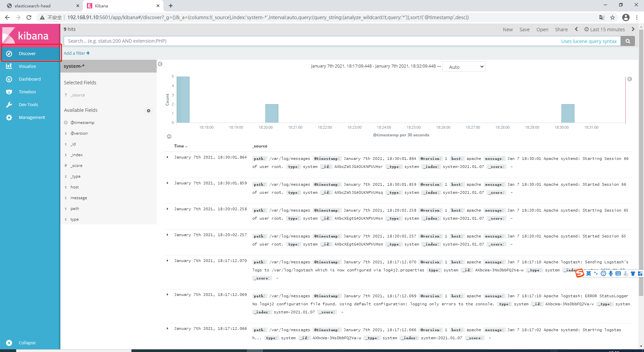
Task: Select the _type available field
Action: coord(75,176)
